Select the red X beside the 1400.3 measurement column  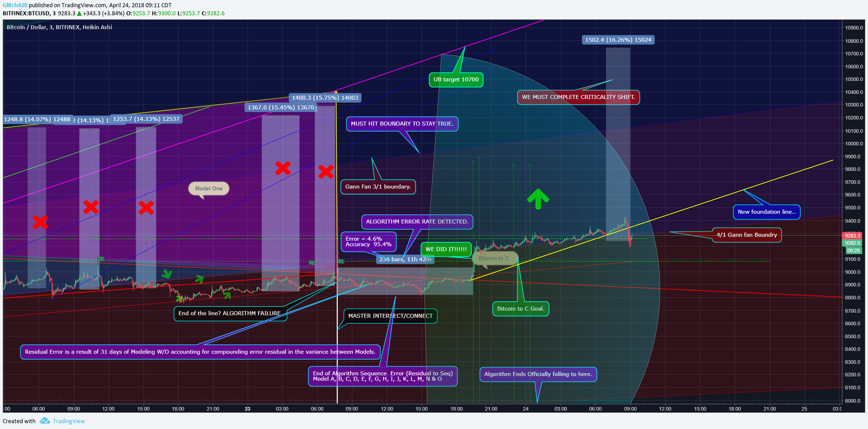pyautogui.click(x=326, y=171)
